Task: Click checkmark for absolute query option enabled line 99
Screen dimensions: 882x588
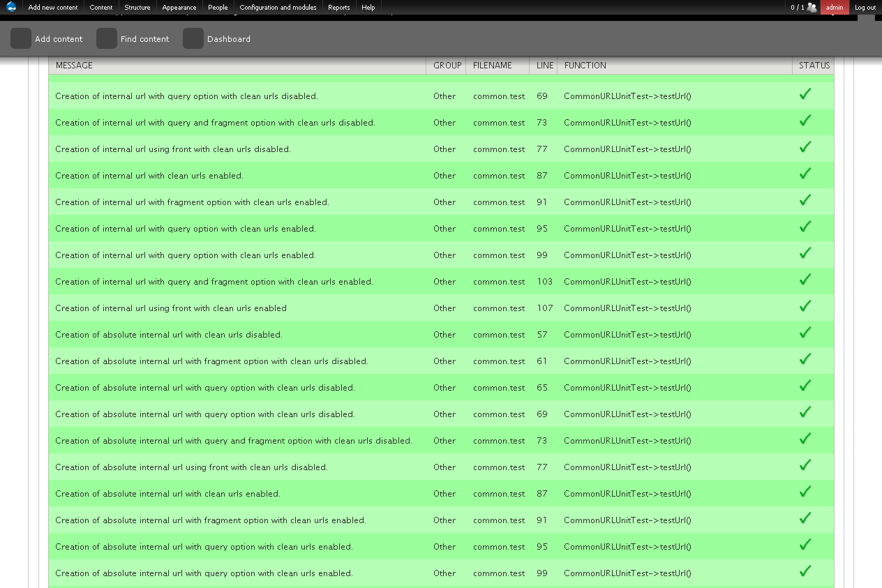Action: pyautogui.click(x=805, y=571)
